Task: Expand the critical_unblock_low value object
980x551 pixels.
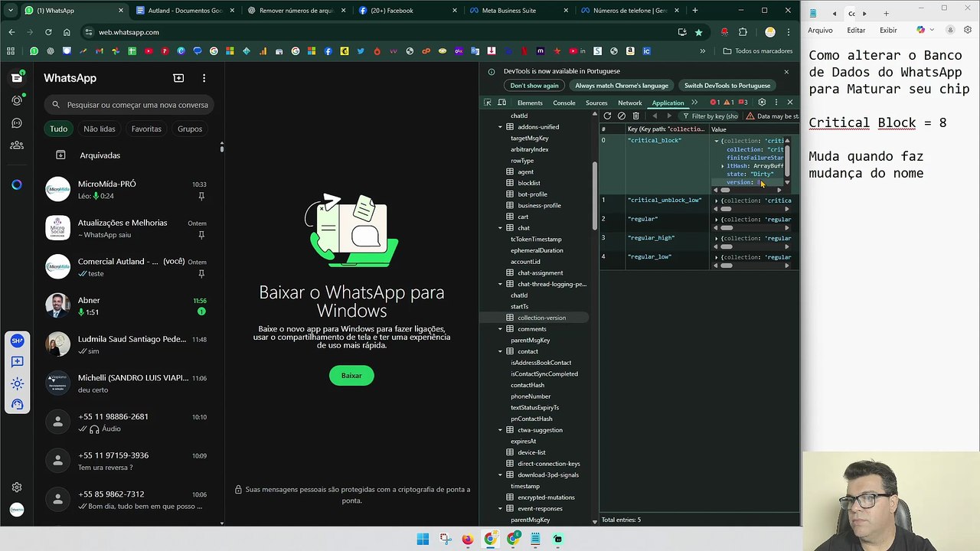Action: [x=717, y=201]
